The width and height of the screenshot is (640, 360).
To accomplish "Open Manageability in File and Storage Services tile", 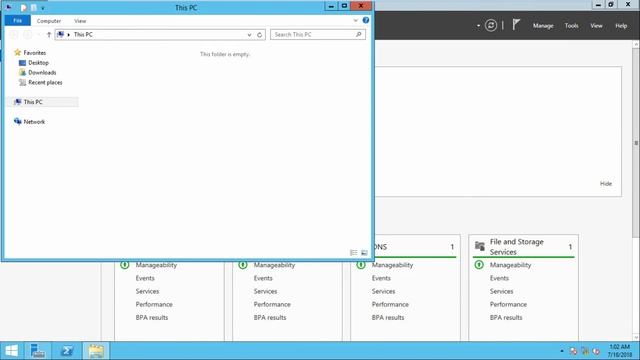I will pos(511,265).
